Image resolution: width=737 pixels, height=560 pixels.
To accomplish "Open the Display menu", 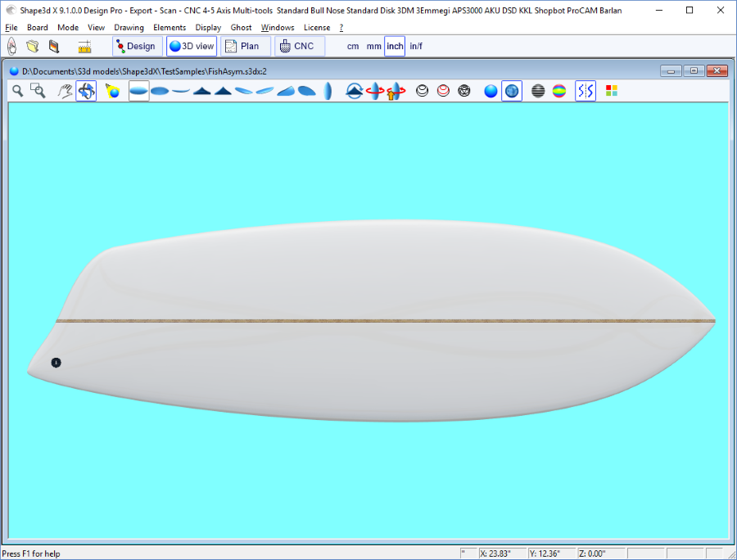I will 208,27.
